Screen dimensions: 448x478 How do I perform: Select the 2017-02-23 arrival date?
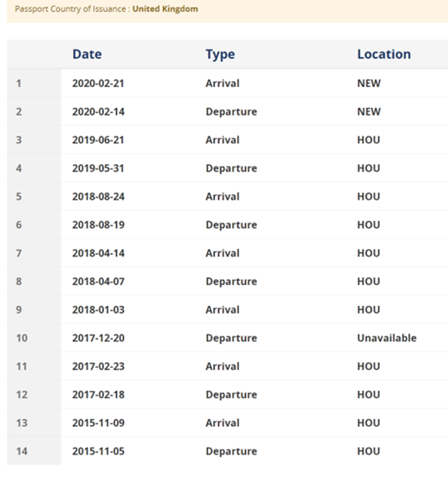(99, 366)
